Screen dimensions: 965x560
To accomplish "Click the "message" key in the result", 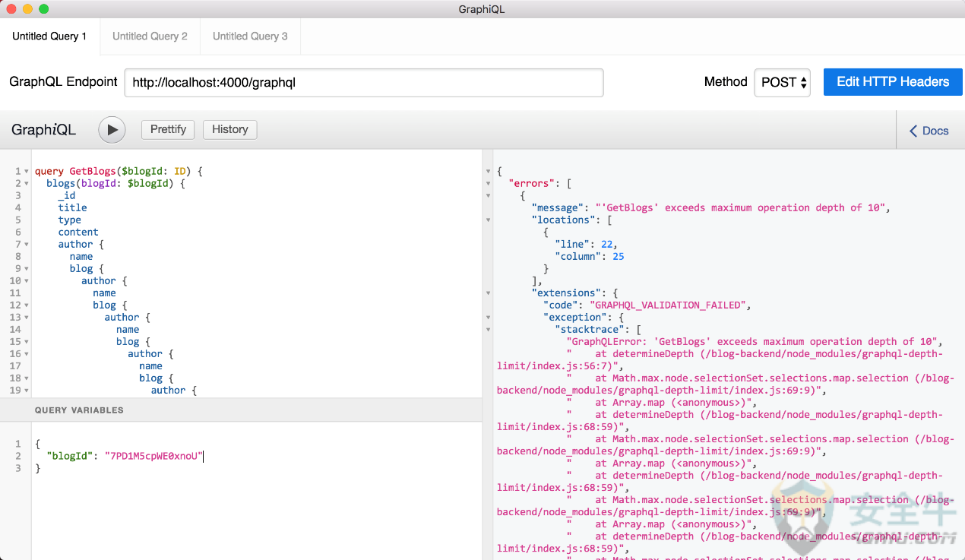I will pos(557,207).
